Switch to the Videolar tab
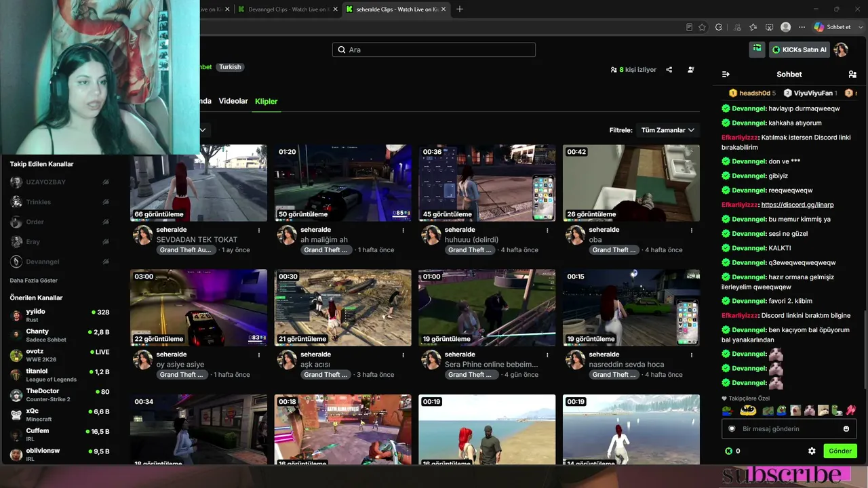 click(x=233, y=101)
